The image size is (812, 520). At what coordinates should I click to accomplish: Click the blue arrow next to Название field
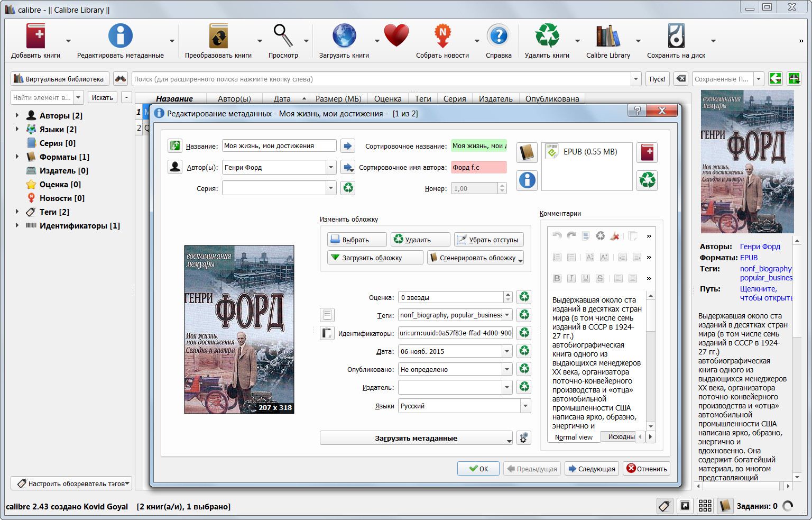[347, 145]
